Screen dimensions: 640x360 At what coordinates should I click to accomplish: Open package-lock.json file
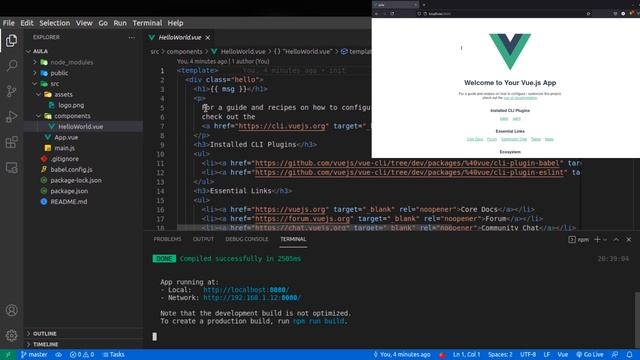click(76, 180)
